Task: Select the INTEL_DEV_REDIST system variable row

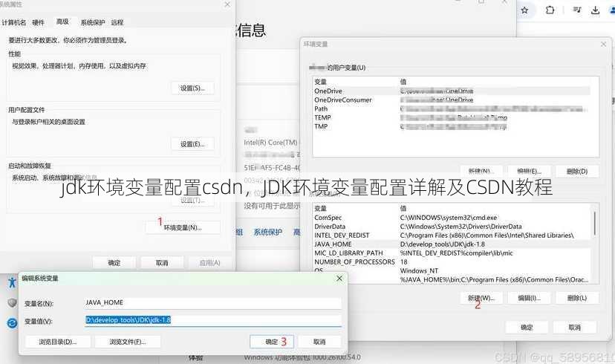Action: click(452, 235)
